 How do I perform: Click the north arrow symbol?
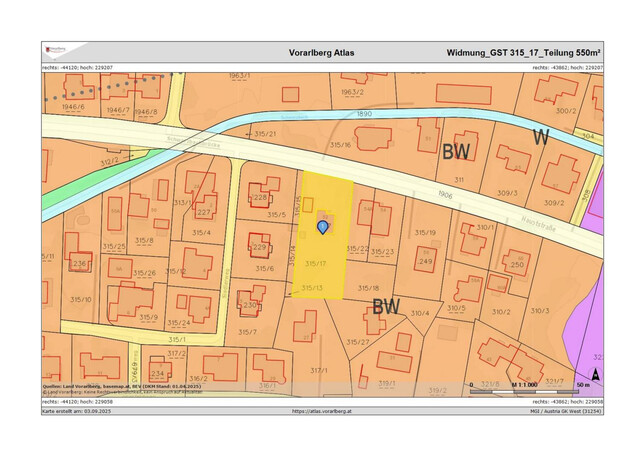(592, 374)
